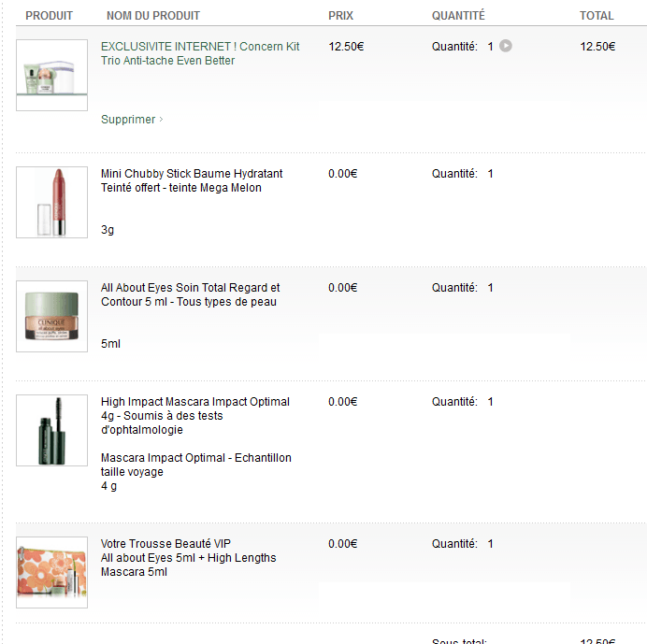Click the quantity arrow icon for Concern Kit

(506, 46)
